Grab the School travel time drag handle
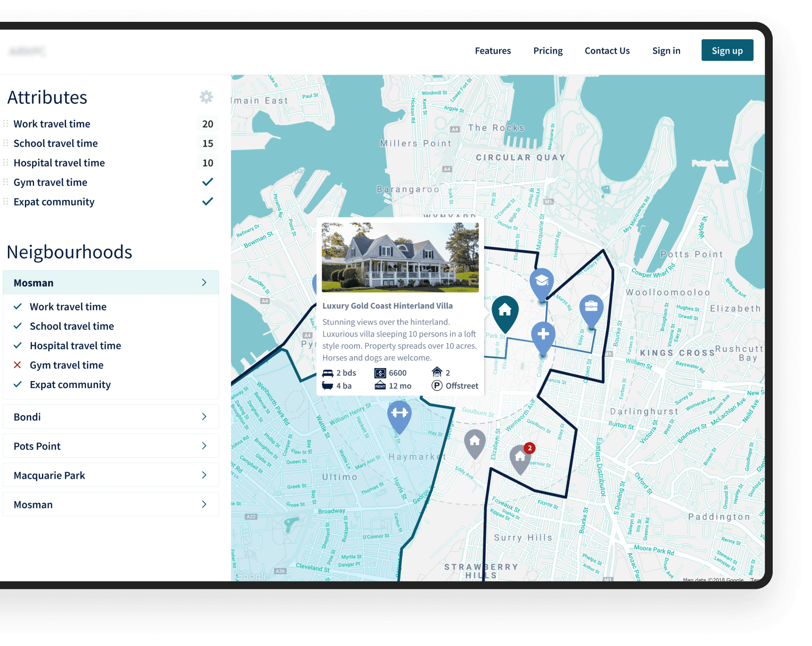Viewport: 812px width, 646px height. click(x=6, y=143)
